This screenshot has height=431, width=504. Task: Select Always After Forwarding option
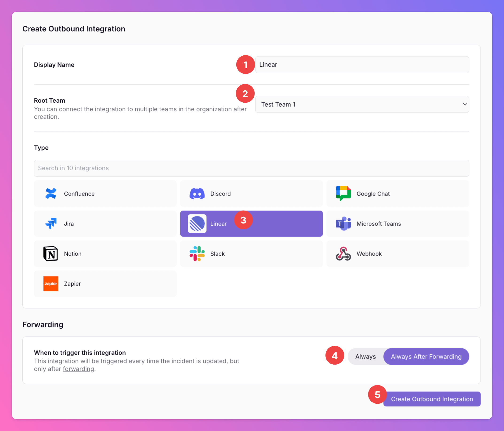pos(426,356)
